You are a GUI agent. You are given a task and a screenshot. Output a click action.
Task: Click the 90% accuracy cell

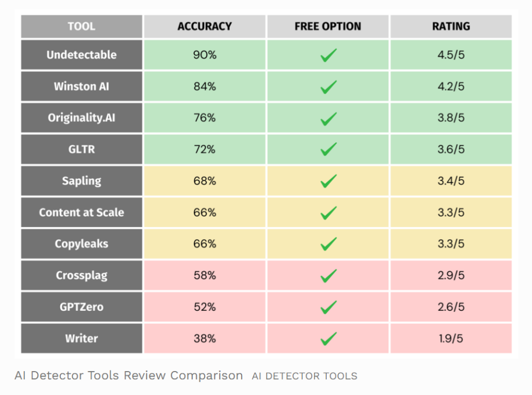(x=205, y=55)
